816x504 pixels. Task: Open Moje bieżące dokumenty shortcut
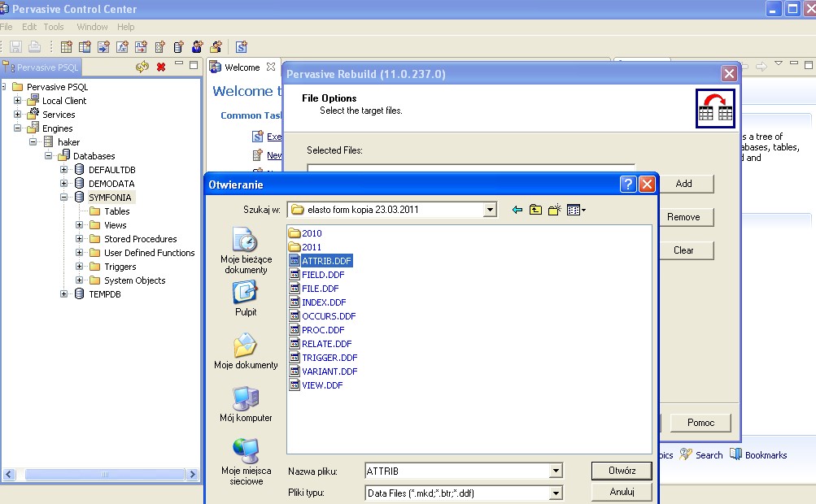pos(246,250)
